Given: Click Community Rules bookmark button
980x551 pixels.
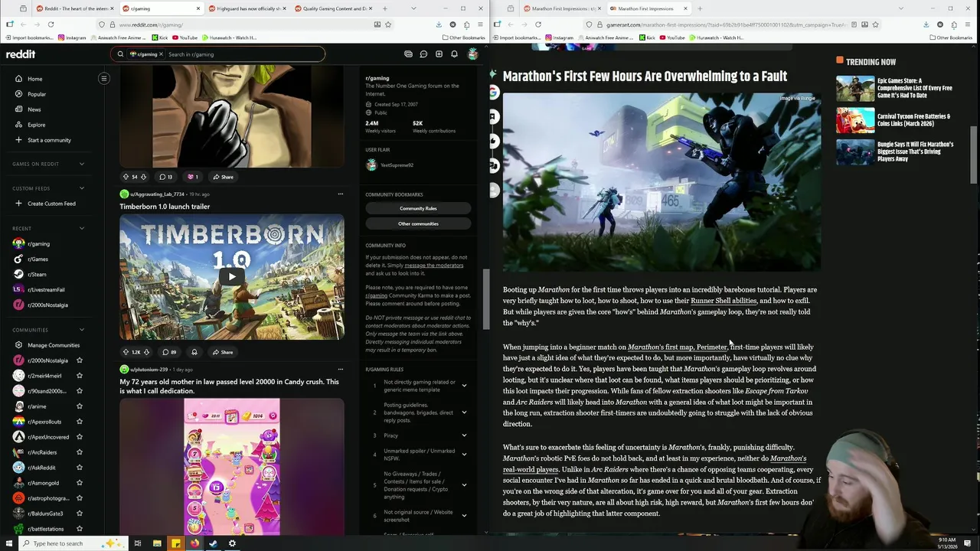Looking at the screenshot, I should [418, 208].
